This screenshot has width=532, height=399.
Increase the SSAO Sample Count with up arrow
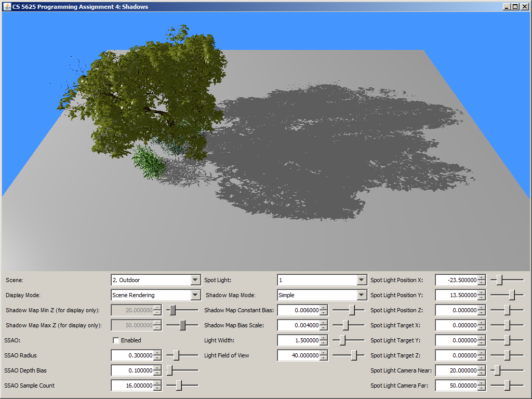157,383
